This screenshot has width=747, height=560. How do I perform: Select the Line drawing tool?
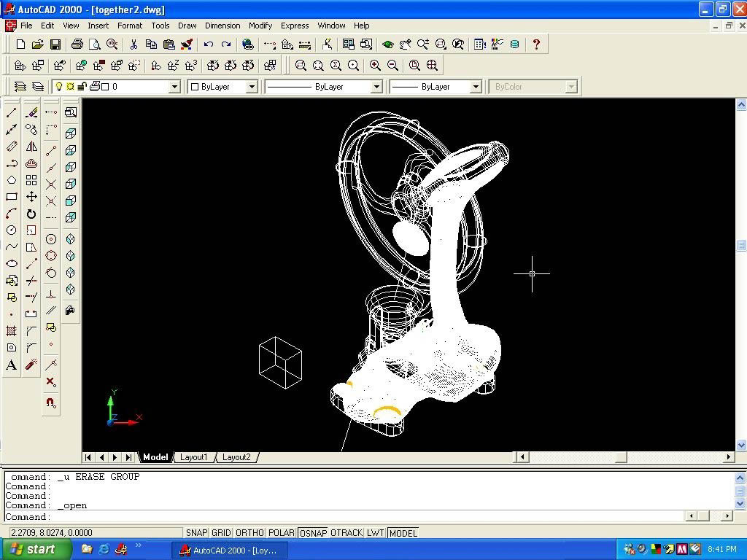(x=12, y=112)
